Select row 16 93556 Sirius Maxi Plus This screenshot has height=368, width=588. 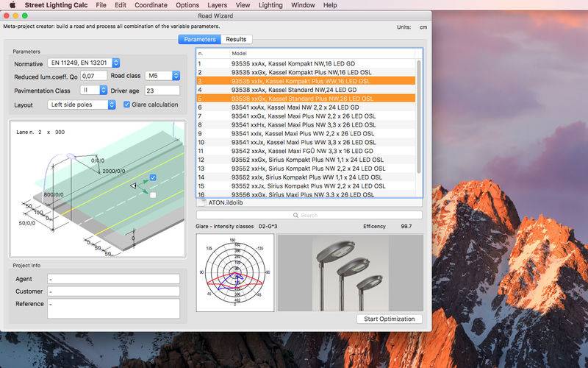point(306,194)
